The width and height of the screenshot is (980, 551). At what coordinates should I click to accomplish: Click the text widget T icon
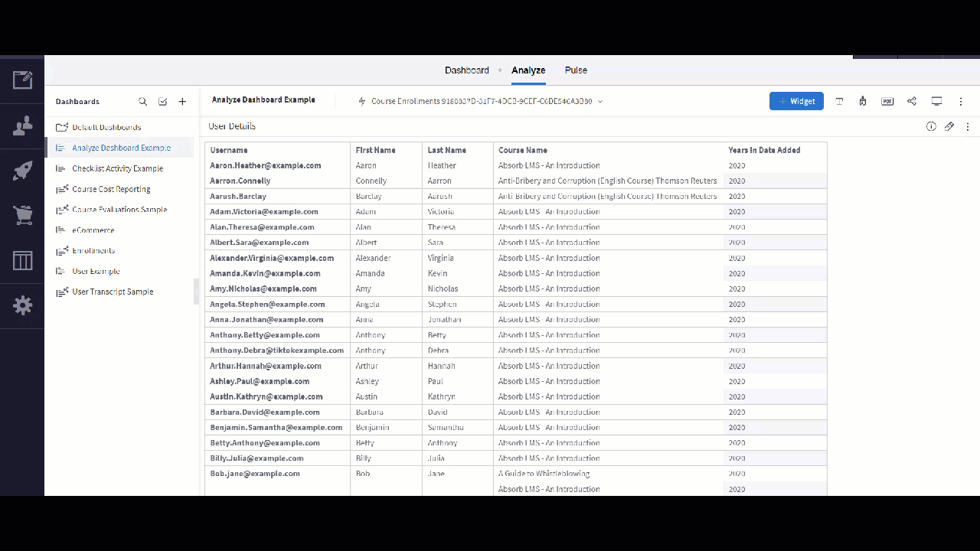(839, 101)
